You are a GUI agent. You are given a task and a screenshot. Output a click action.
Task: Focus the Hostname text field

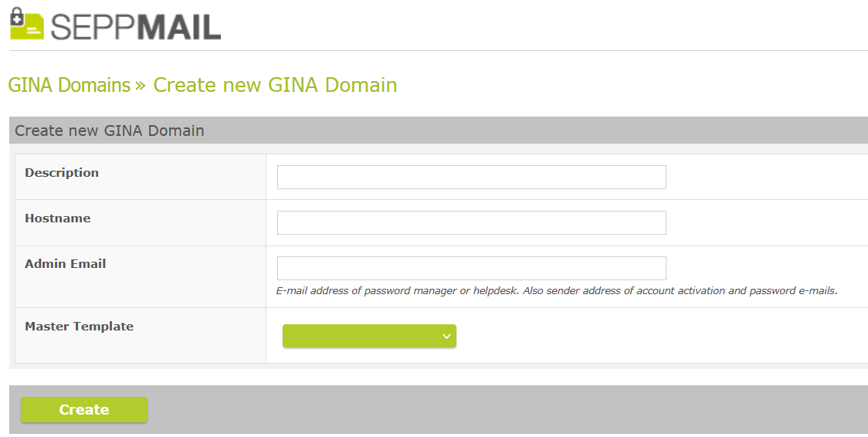click(x=471, y=222)
